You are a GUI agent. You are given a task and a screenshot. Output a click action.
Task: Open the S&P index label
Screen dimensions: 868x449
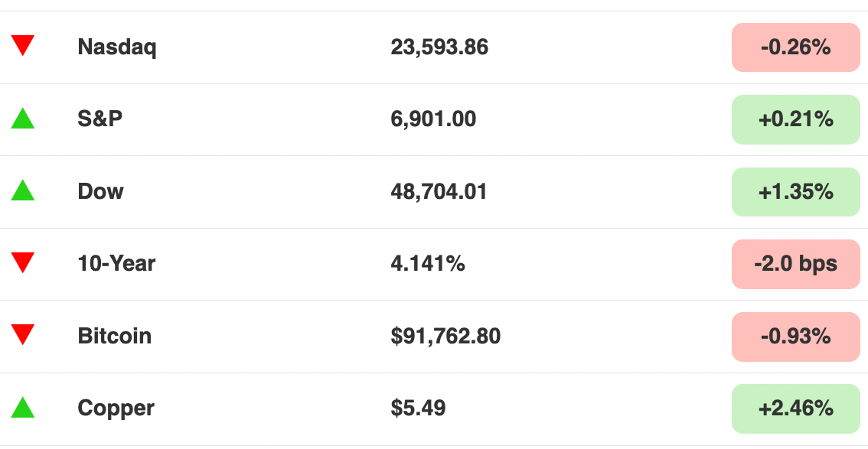tap(100, 119)
